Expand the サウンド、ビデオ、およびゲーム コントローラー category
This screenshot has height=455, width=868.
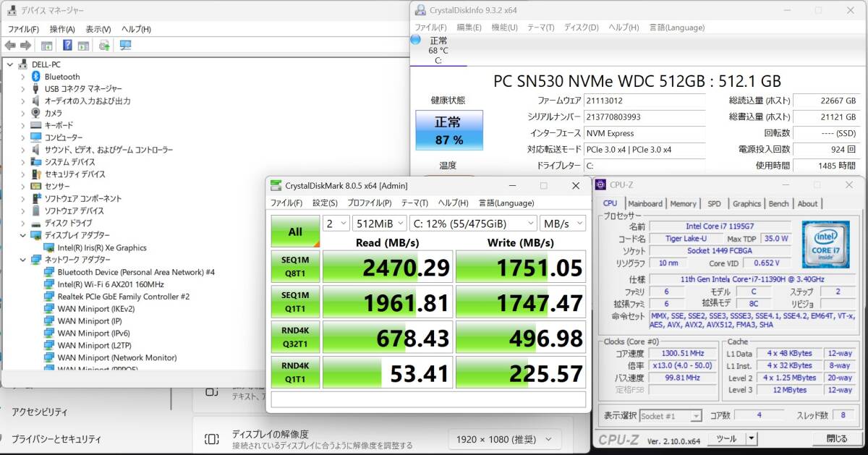click(22, 150)
